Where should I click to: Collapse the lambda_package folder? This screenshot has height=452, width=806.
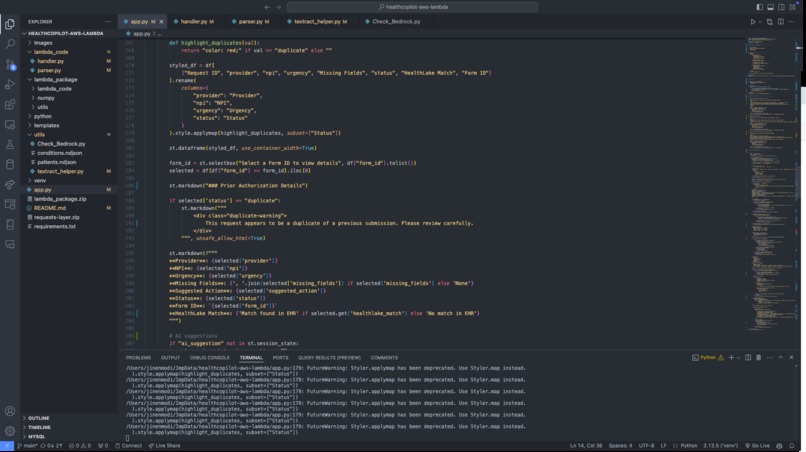pos(56,80)
